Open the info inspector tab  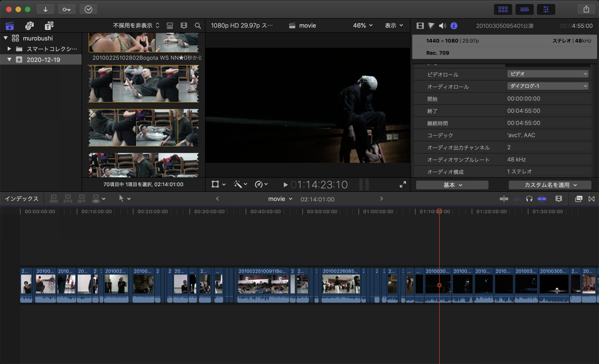pyautogui.click(x=454, y=26)
